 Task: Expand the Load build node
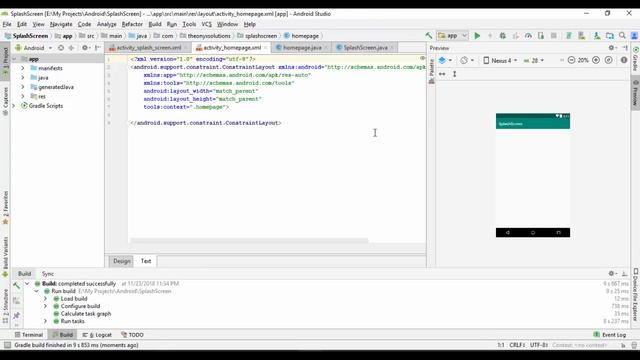[46, 299]
